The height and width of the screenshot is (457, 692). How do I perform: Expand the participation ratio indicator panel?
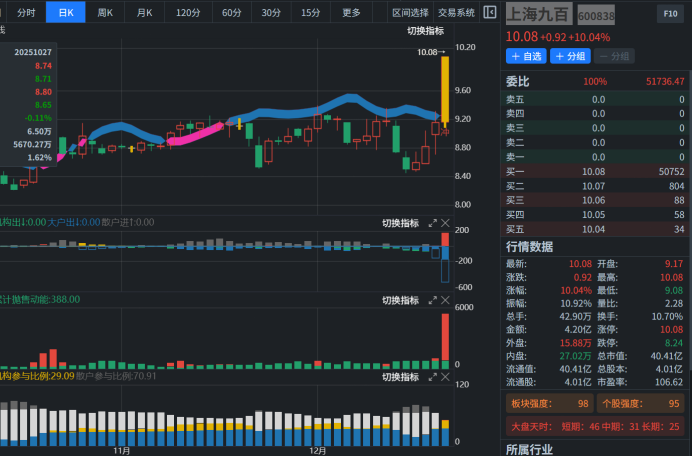(x=433, y=376)
